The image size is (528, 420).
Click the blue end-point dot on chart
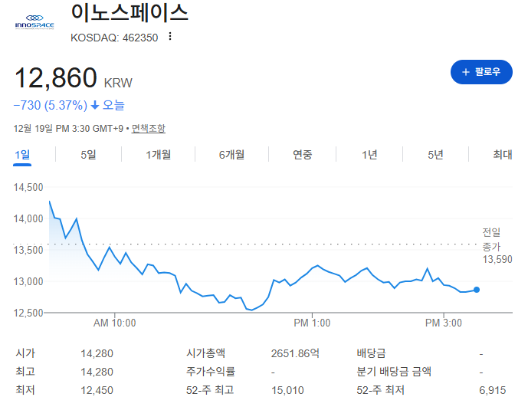(477, 290)
